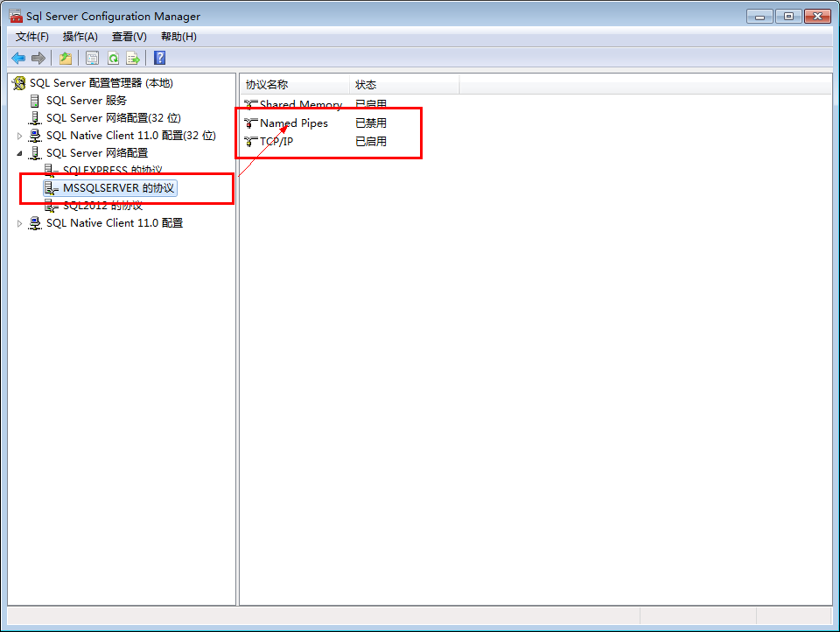Click the blue Help question mark icon
This screenshot has height=632, width=840.
point(159,58)
